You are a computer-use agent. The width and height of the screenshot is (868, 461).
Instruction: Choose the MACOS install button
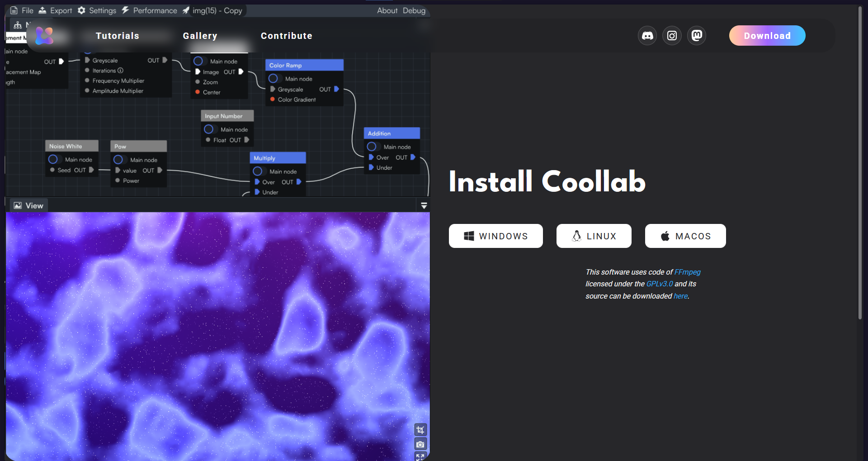(685, 236)
